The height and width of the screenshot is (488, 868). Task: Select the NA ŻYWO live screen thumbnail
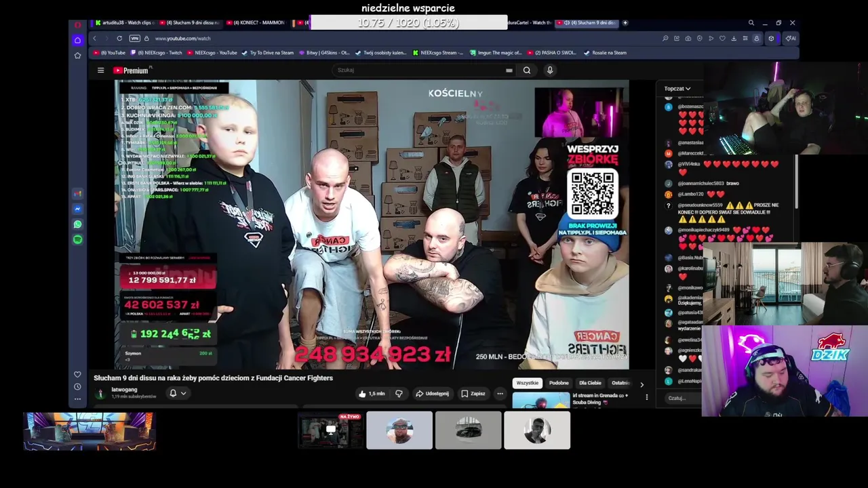click(x=331, y=430)
